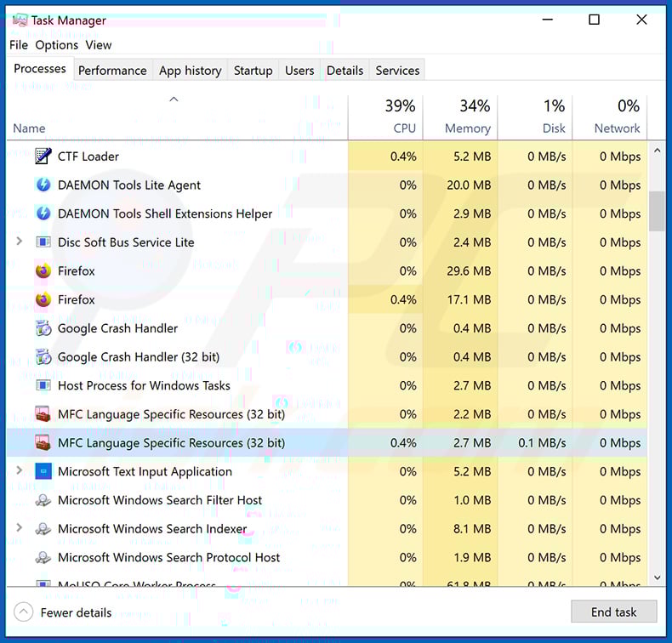Click the scrollbar up arrow
This screenshot has height=643, width=672.
tap(657, 151)
